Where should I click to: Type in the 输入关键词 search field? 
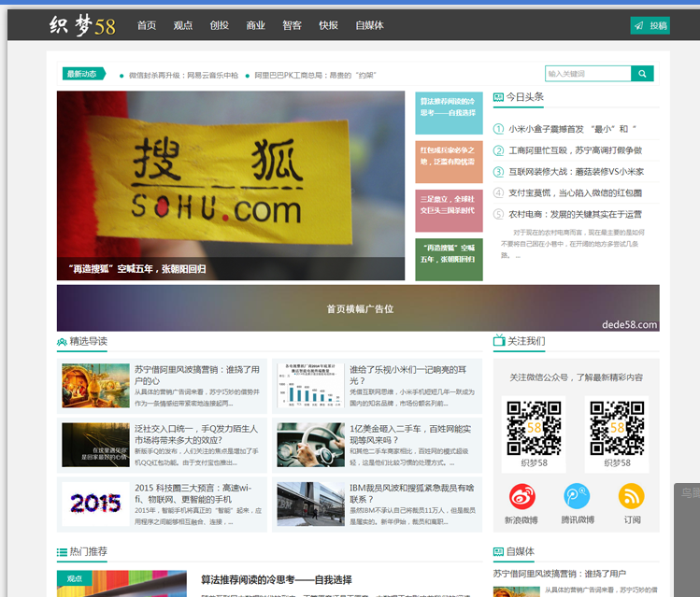(x=588, y=74)
